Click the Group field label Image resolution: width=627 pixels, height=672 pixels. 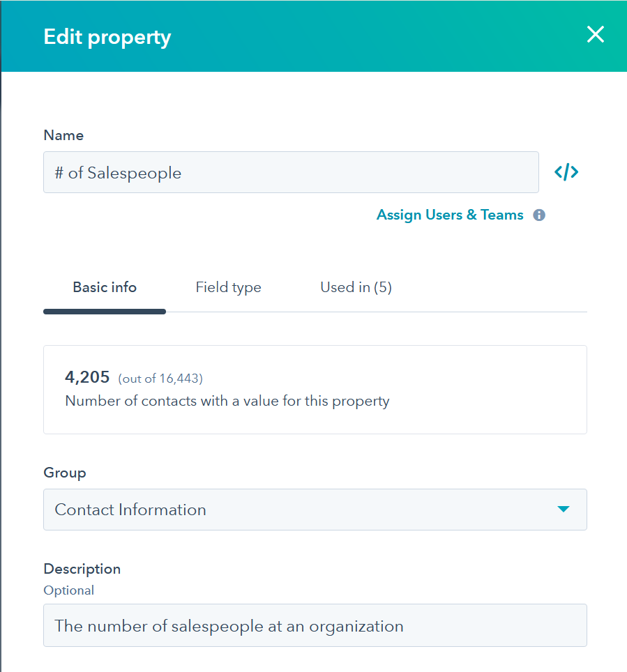click(65, 473)
